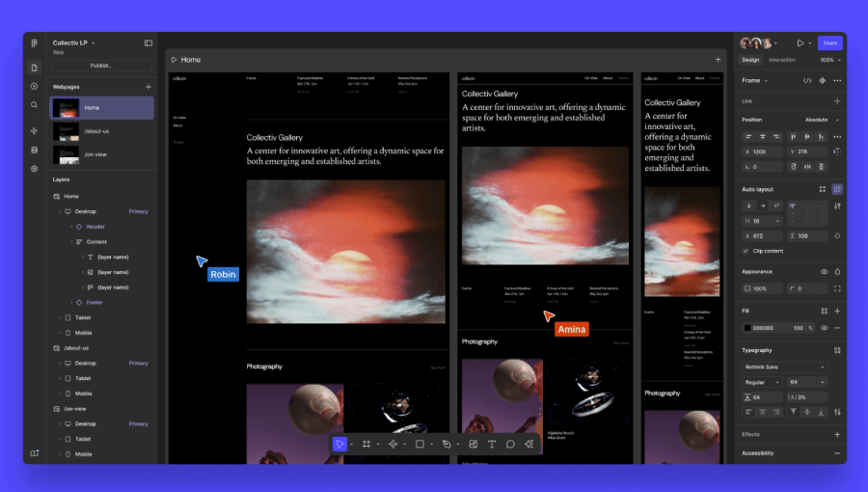Screen dimensions: 868x492
Task: Toggle vertical auto layout direction arrow
Action: [x=749, y=205]
